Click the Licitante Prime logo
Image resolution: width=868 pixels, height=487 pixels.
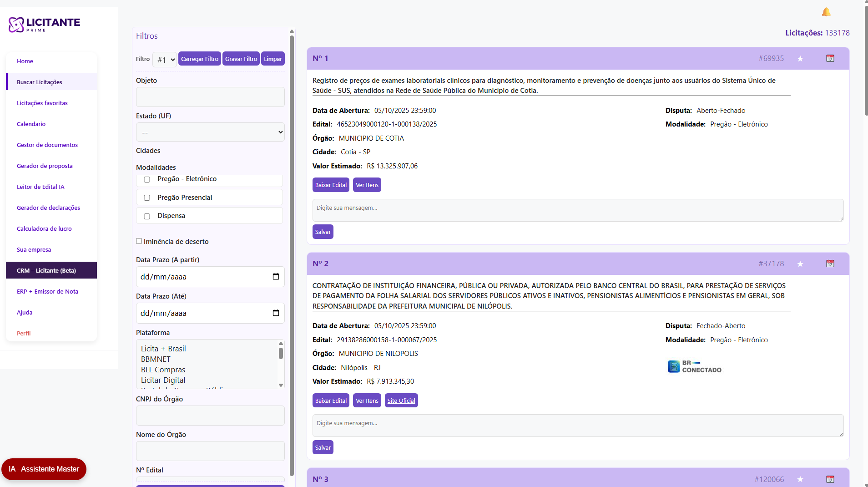pos(44,25)
